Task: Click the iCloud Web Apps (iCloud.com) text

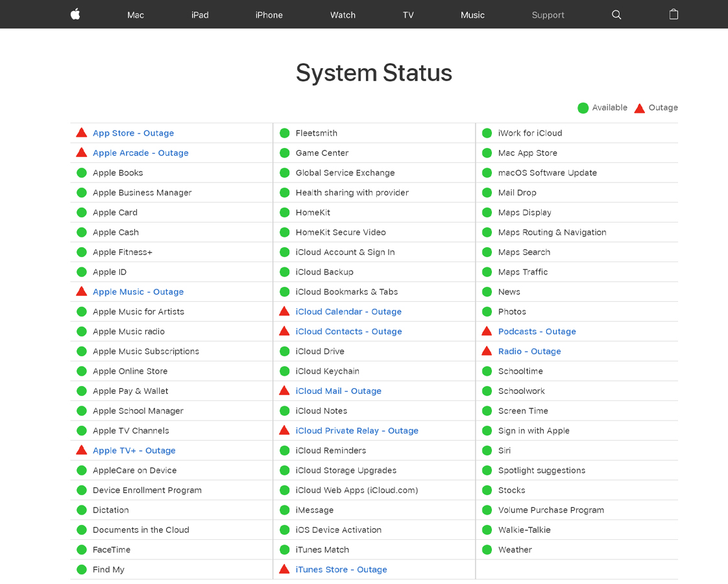Action: click(357, 490)
